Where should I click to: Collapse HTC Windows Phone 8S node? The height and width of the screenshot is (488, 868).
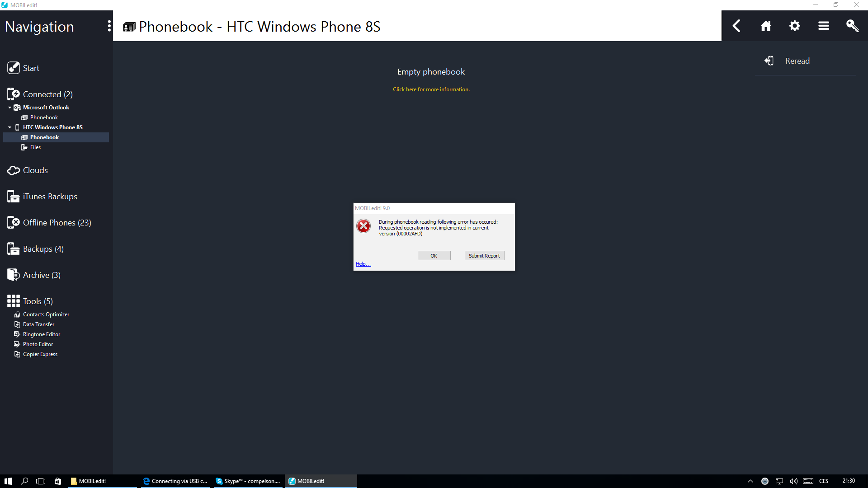[x=9, y=127]
